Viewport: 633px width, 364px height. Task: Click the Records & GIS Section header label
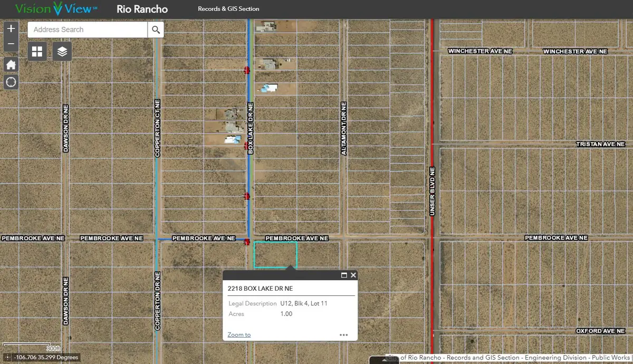click(x=228, y=9)
